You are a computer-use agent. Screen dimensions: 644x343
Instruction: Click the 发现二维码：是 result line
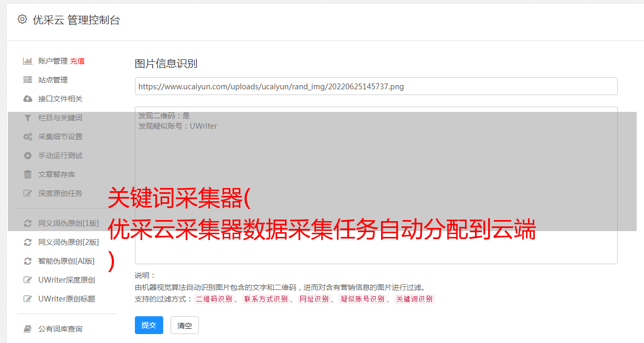[164, 116]
